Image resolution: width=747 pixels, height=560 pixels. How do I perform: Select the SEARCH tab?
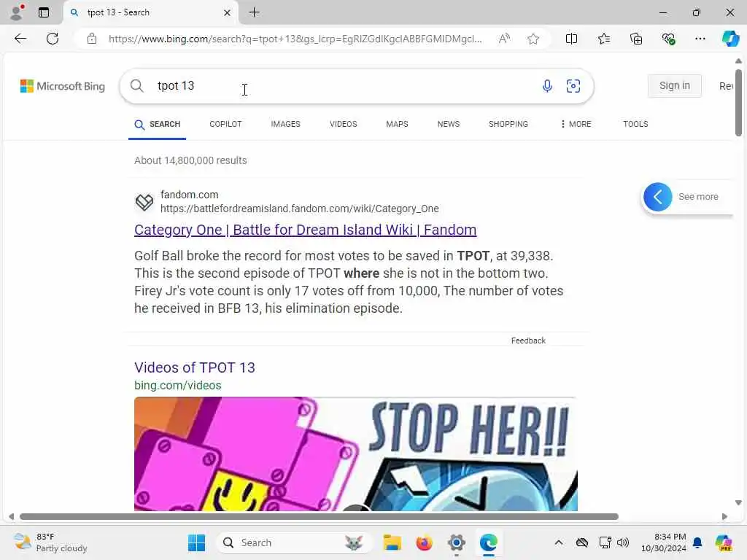coord(158,124)
